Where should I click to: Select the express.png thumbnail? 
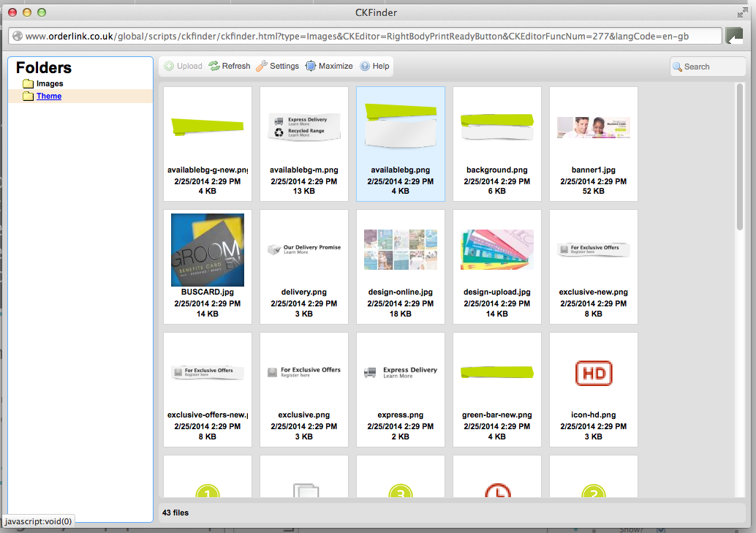[400, 372]
